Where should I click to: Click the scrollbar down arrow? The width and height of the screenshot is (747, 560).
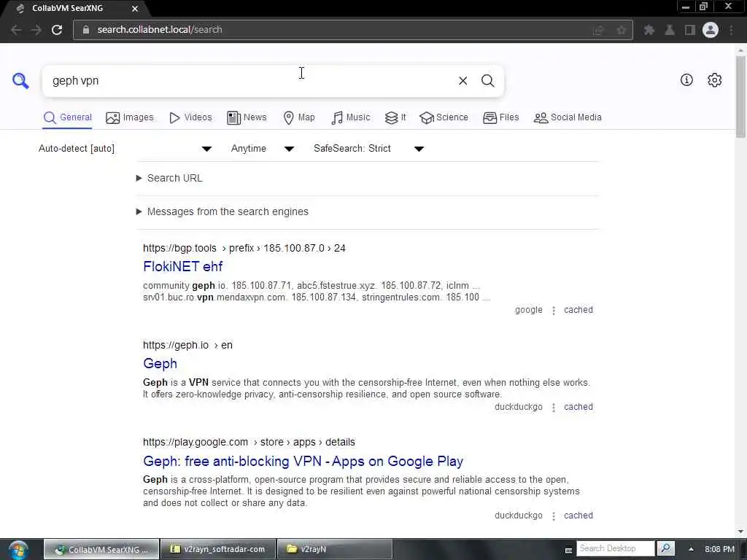point(740,532)
